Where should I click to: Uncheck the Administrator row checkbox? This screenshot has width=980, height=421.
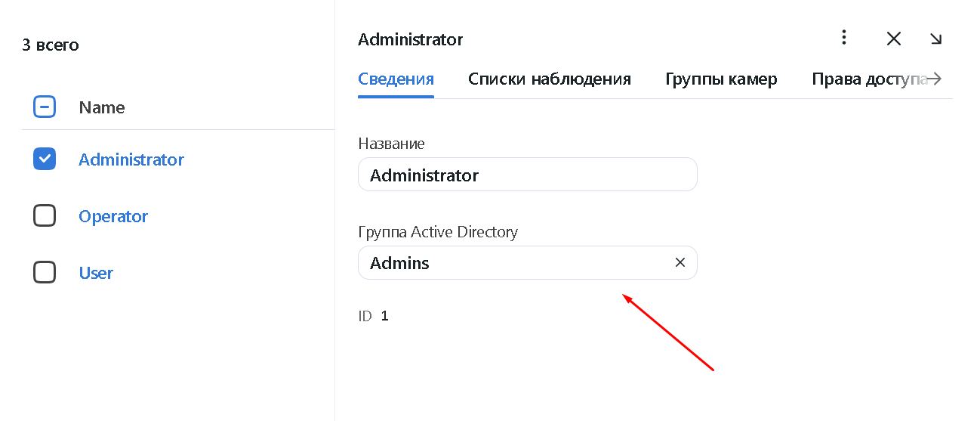[x=45, y=159]
